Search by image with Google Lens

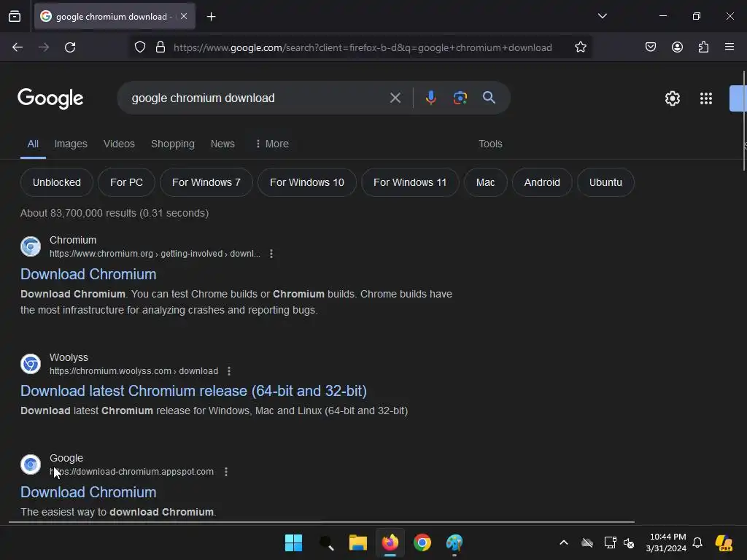point(460,98)
